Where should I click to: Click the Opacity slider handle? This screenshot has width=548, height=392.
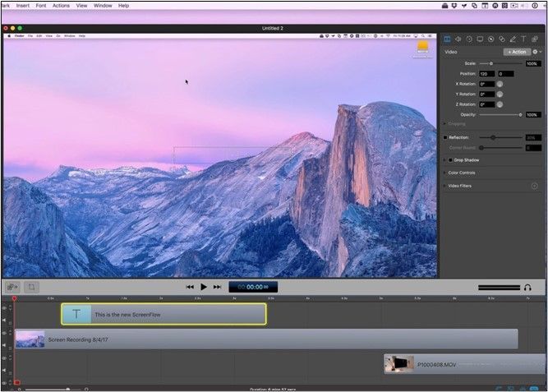[x=521, y=114]
